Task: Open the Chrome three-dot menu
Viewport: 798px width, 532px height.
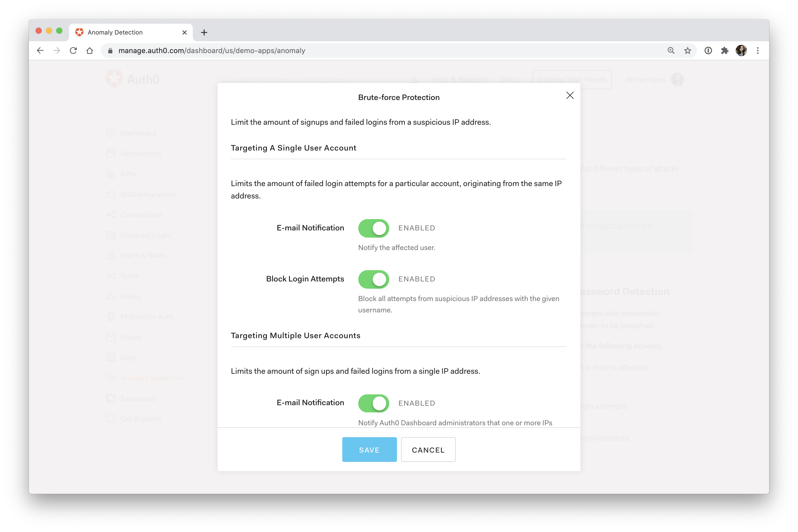Action: [x=758, y=51]
